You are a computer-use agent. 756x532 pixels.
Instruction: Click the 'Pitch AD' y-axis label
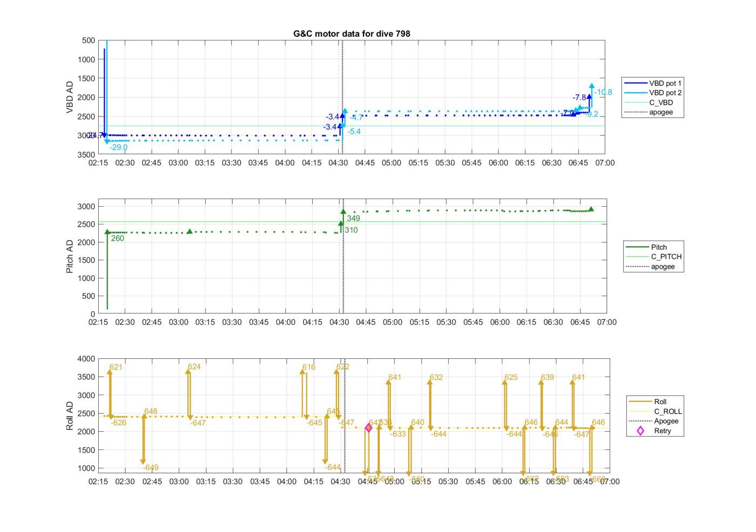click(x=70, y=257)
